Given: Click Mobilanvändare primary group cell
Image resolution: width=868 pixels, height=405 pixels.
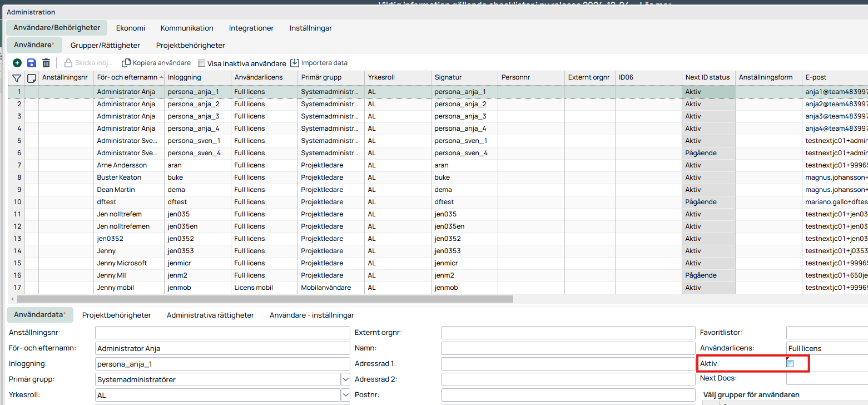Looking at the screenshot, I should [331, 288].
